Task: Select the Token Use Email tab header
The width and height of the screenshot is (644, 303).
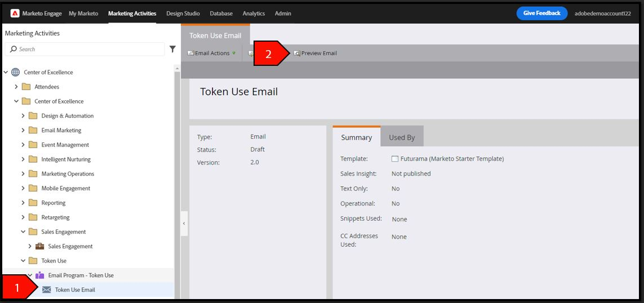Action: (x=215, y=35)
